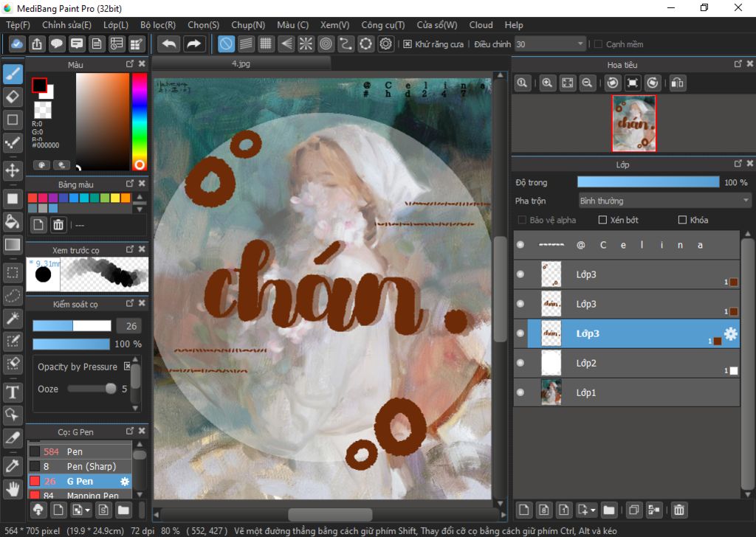Screen dimensions: 756x537
Task: Duplicate the current layer
Action: click(x=634, y=510)
